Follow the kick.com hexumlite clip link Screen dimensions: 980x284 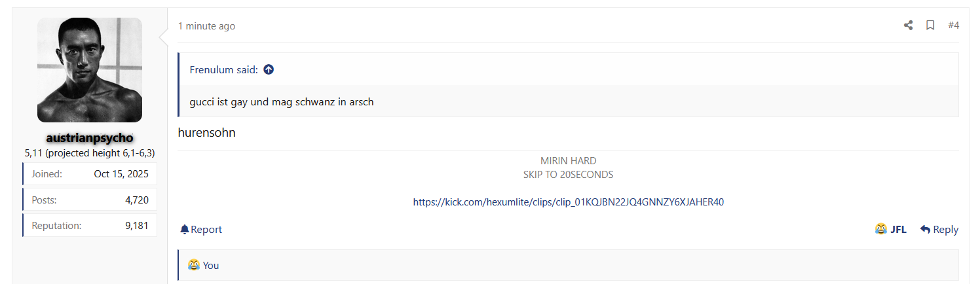pyautogui.click(x=568, y=202)
